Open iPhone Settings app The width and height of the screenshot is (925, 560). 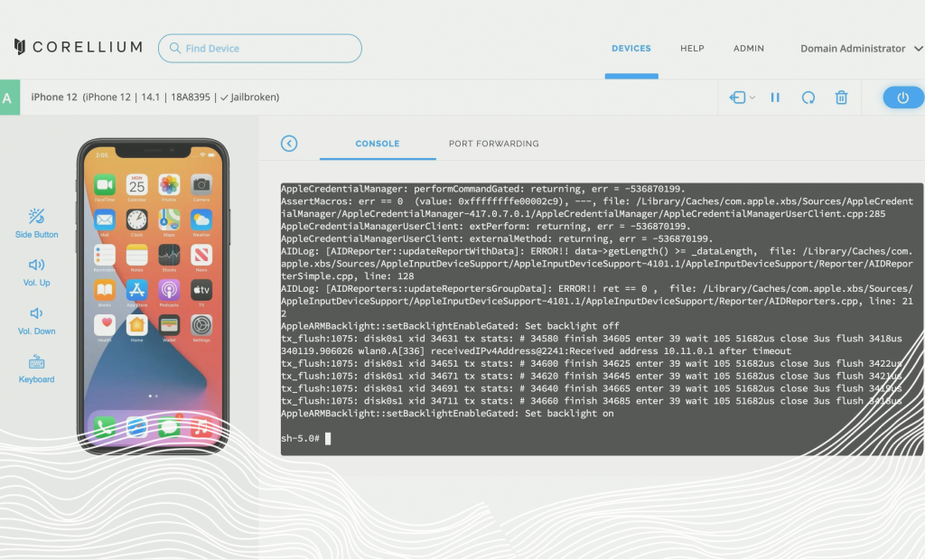201,324
